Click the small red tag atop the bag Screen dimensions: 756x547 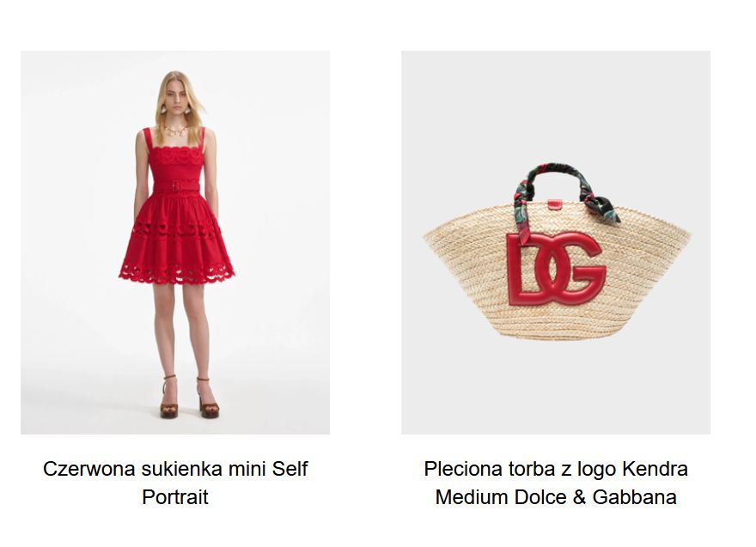coord(555,205)
